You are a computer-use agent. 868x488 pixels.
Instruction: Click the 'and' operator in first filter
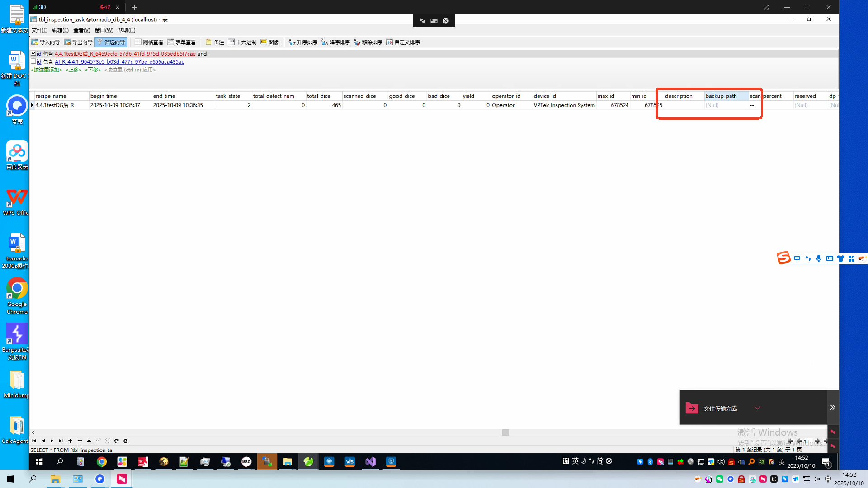click(202, 54)
